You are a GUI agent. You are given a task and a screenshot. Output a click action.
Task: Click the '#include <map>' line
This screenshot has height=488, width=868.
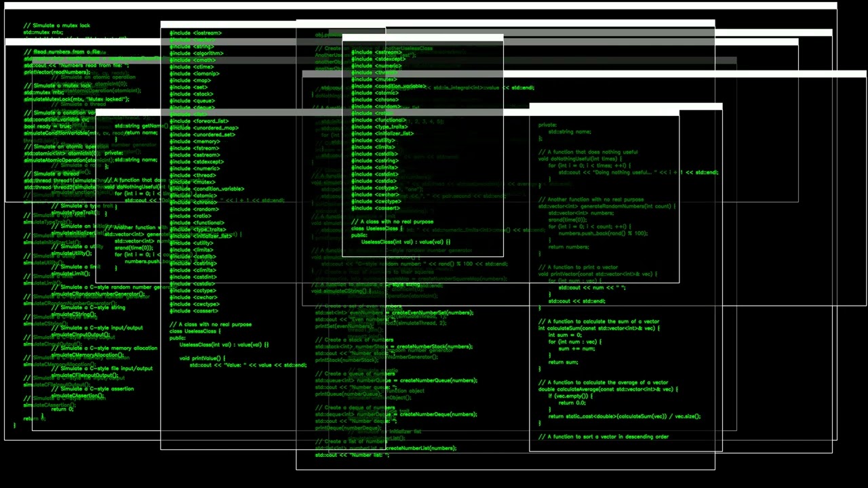point(191,80)
